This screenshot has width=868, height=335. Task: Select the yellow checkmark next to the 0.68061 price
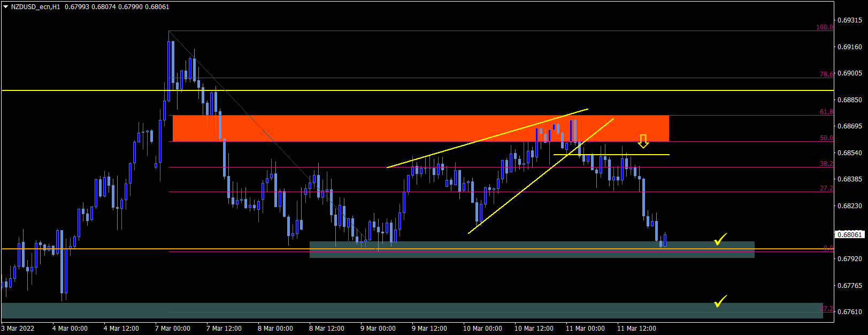pos(720,239)
